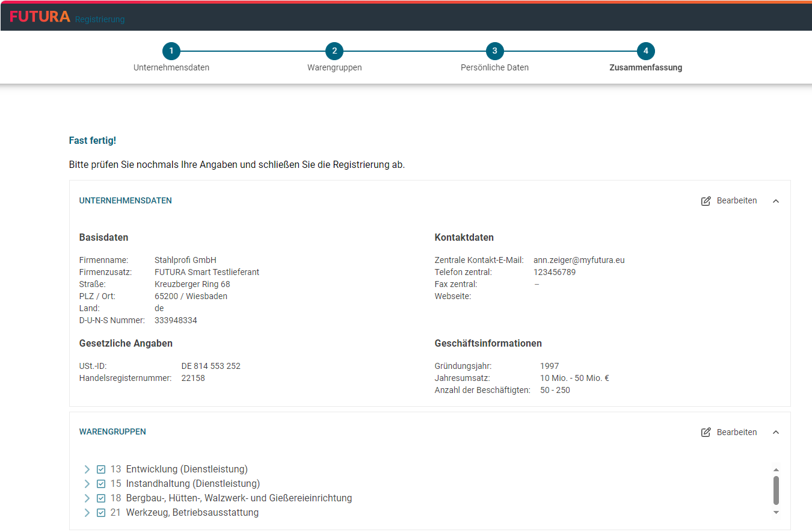Screen dimensions: 812x532
Task: Click edit pencil icon for Warengruppen
Action: click(x=706, y=432)
